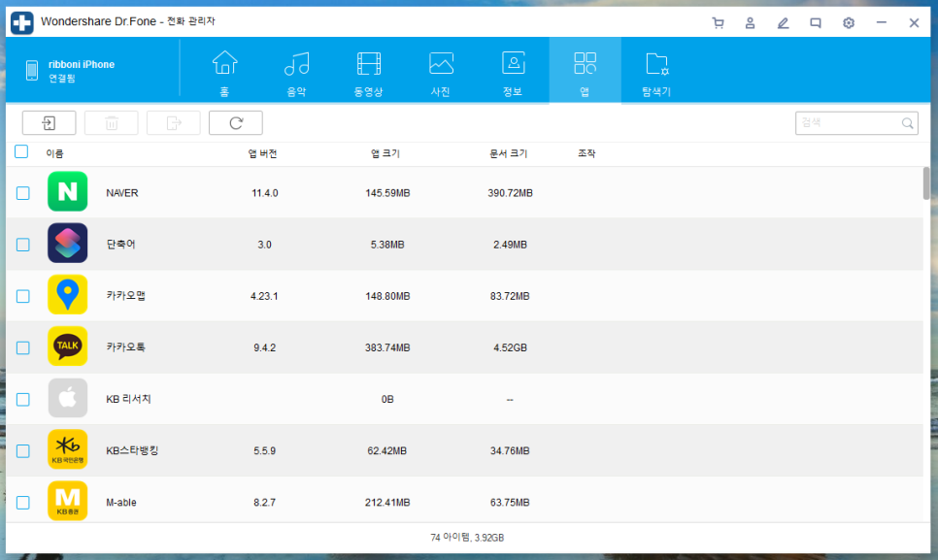This screenshot has width=938, height=560.
Task: Switch to the Photos (사진) tab
Action: (441, 73)
